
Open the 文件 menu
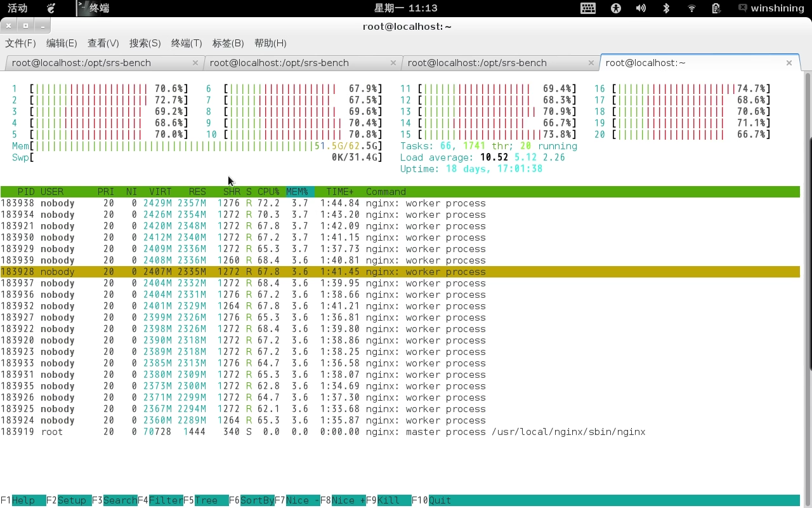(x=20, y=43)
